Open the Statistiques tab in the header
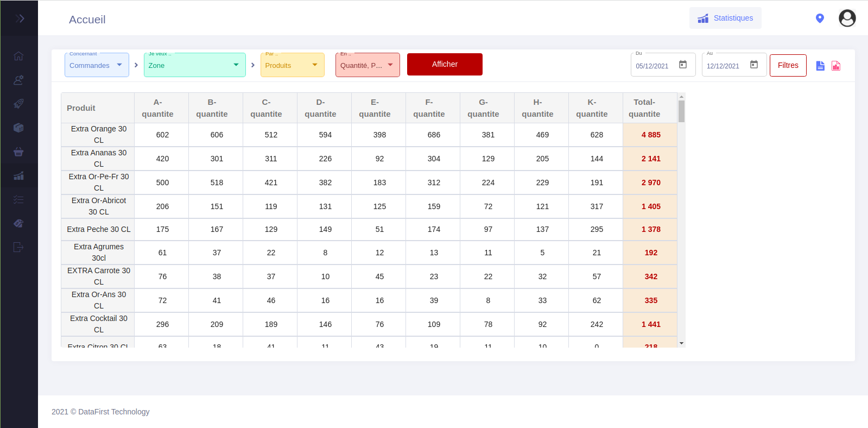Viewport: 868px width, 428px height. coord(725,18)
